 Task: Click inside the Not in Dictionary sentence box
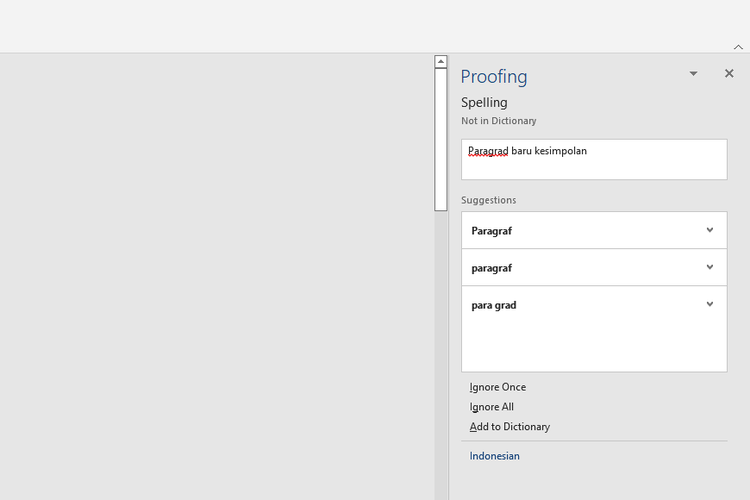(594, 160)
